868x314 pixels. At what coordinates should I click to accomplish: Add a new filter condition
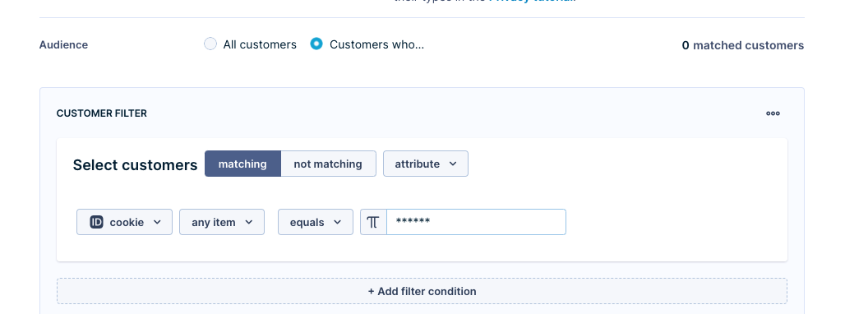click(422, 291)
